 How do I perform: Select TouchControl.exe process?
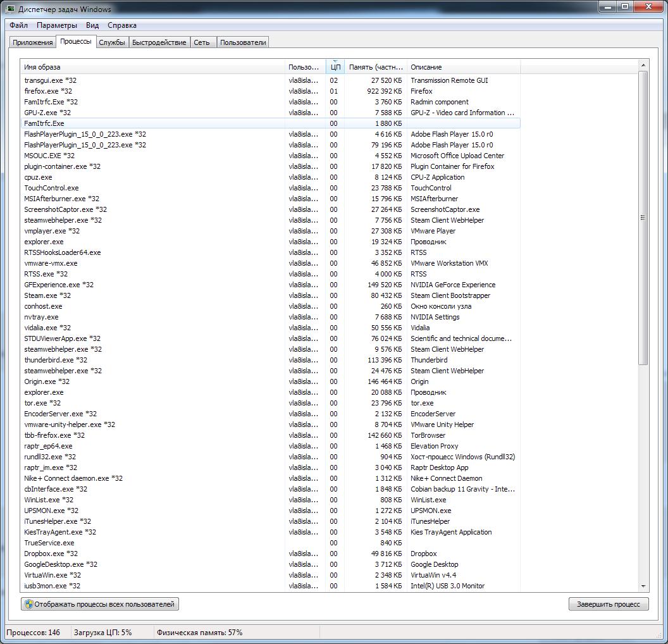point(271,188)
